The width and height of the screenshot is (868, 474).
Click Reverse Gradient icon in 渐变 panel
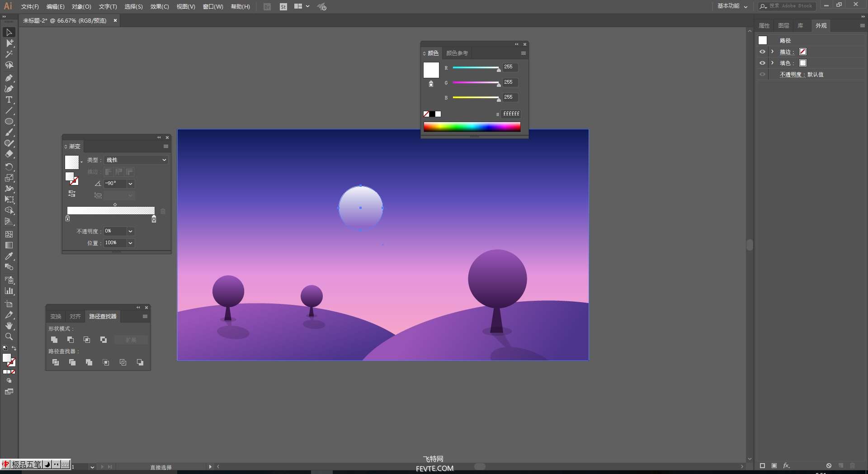coord(72,194)
